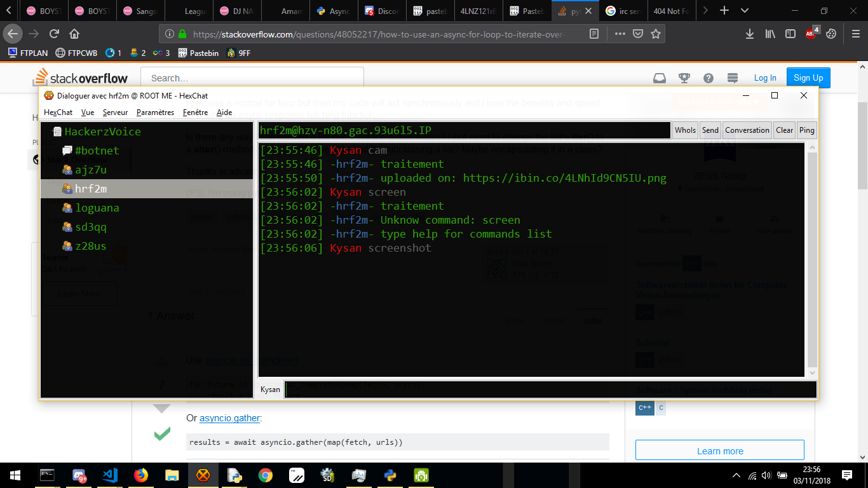The height and width of the screenshot is (488, 868).
Task: Click Stack Overflow search field
Action: pos(252,78)
